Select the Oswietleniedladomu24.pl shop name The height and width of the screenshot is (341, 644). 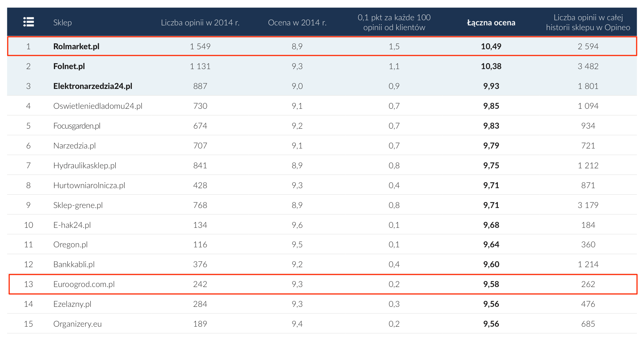98,106
